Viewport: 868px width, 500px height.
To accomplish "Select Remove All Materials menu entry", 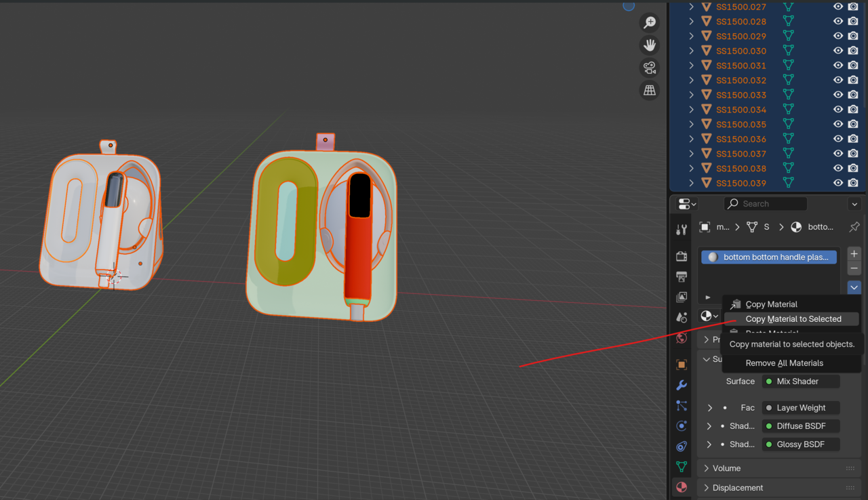I will [784, 363].
